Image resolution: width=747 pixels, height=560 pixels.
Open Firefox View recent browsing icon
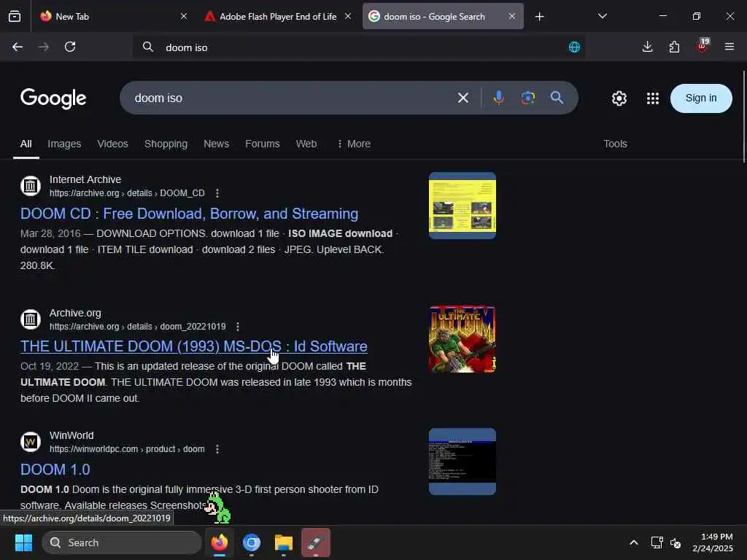[x=15, y=17]
